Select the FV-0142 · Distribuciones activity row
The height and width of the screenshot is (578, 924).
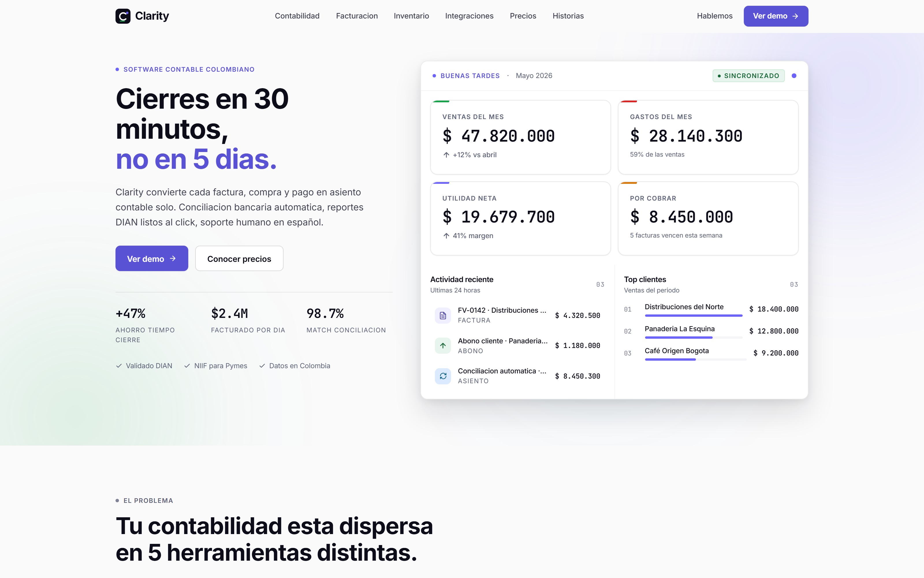pyautogui.click(x=518, y=315)
